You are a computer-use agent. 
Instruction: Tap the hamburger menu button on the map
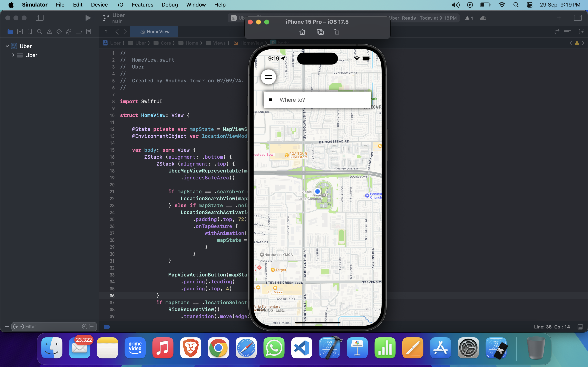coord(268,77)
